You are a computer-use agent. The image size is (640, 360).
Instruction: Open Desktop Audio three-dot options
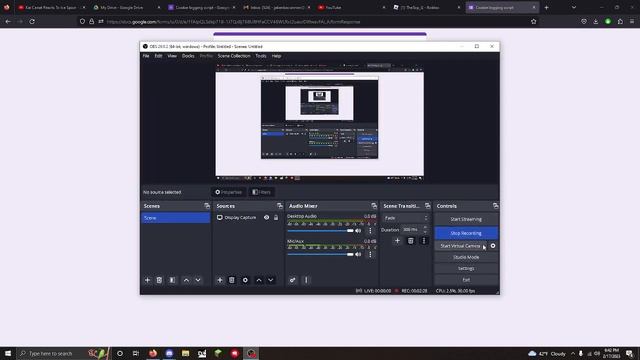click(370, 231)
